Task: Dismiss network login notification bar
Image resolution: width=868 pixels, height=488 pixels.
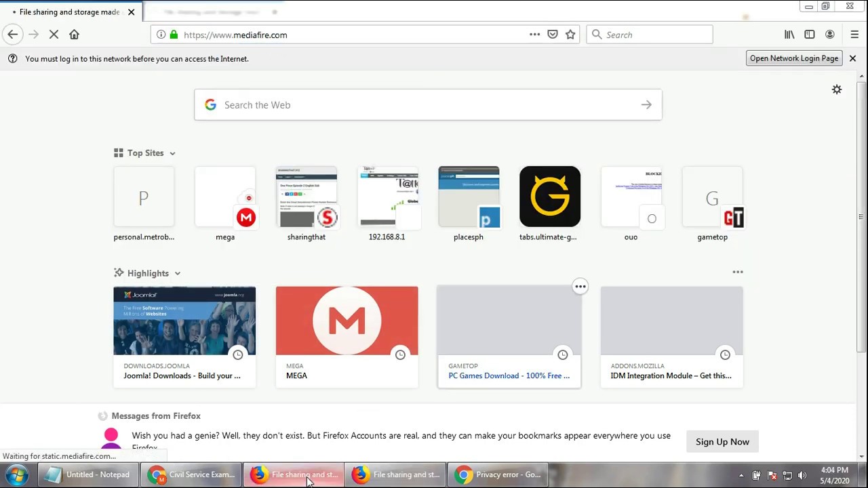Action: click(x=852, y=58)
